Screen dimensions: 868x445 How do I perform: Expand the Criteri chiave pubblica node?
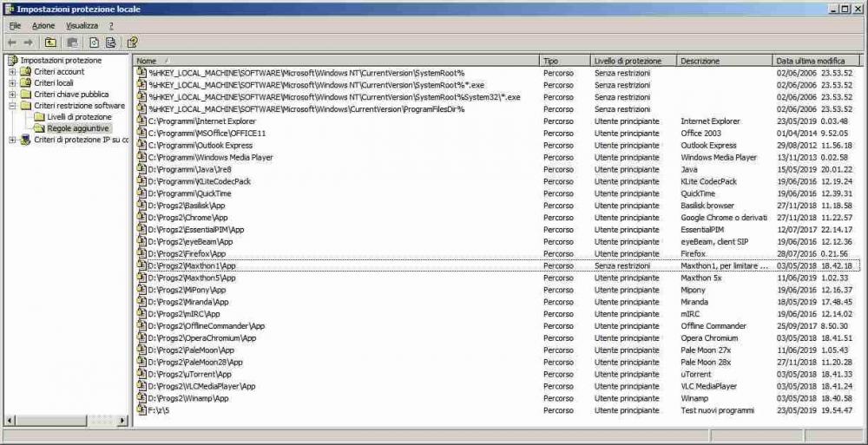pyautogui.click(x=12, y=95)
